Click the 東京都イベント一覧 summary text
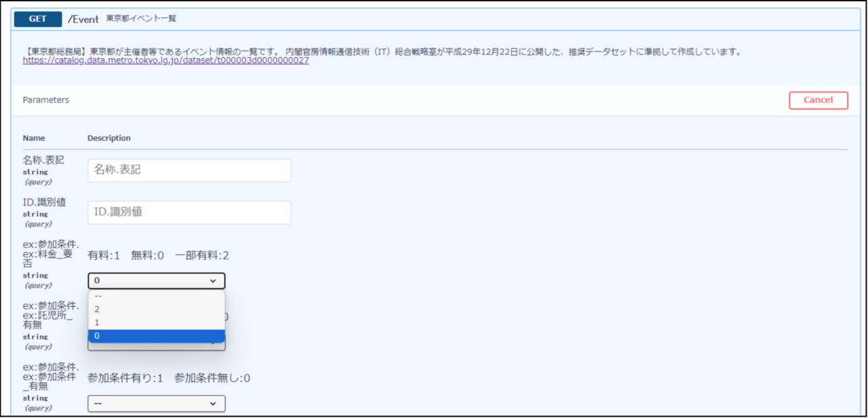 click(141, 19)
